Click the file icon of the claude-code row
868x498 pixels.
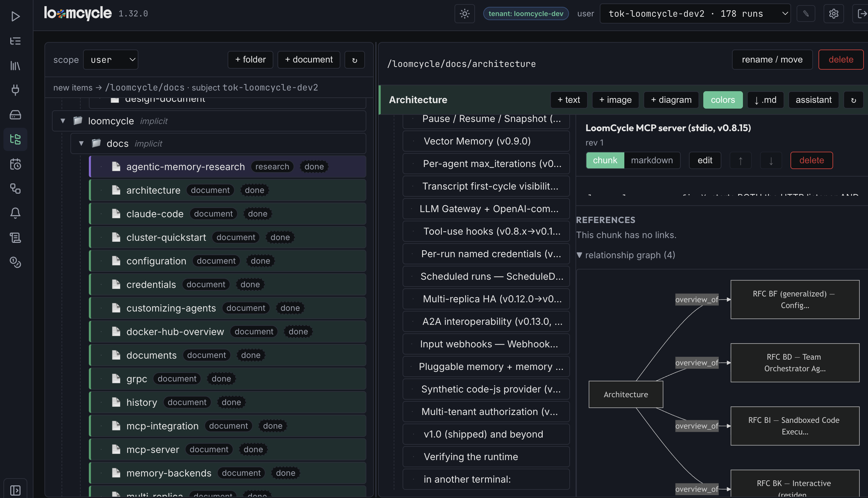pyautogui.click(x=116, y=214)
